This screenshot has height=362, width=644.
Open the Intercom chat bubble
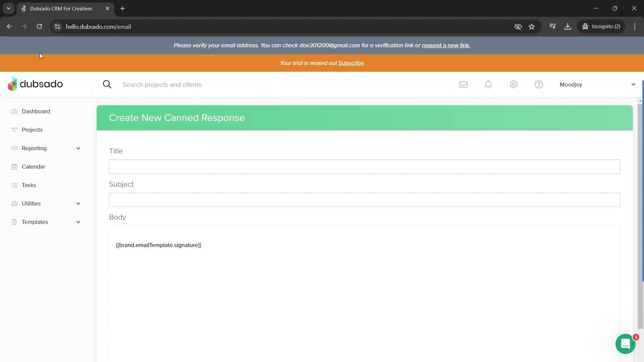(626, 344)
